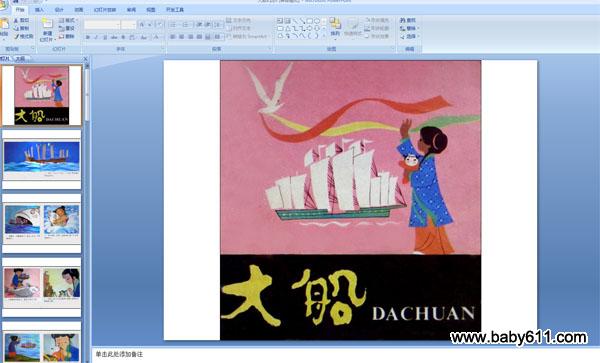Toggle Bold text formatting
Viewport: 600px width, 363px height.
[88, 37]
